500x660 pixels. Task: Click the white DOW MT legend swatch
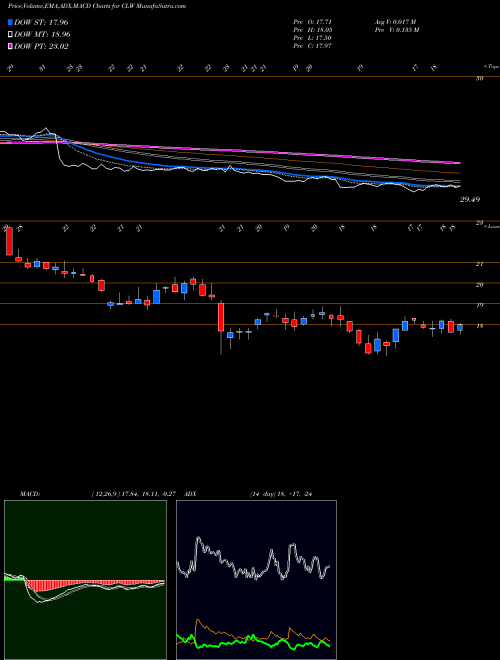click(11, 35)
